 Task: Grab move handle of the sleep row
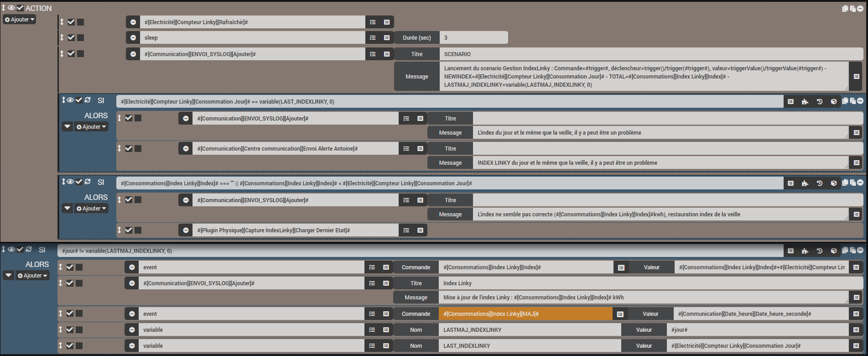pyautogui.click(x=62, y=37)
